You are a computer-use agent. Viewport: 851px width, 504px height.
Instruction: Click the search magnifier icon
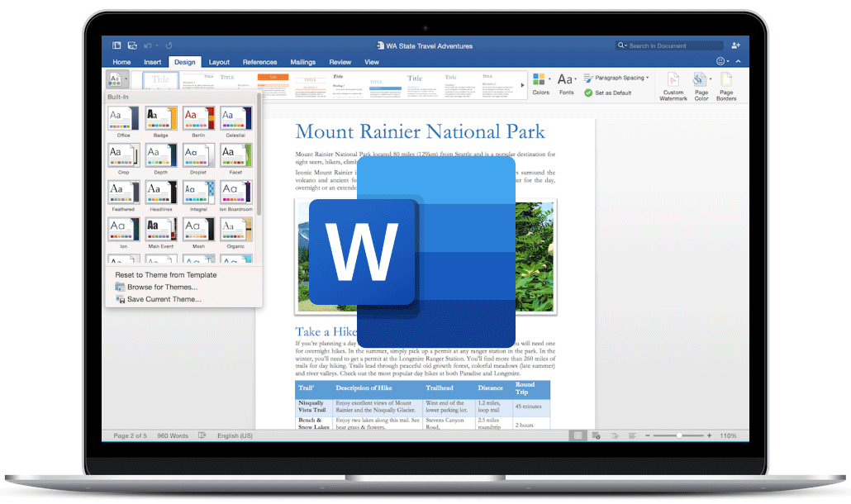pyautogui.click(x=620, y=45)
